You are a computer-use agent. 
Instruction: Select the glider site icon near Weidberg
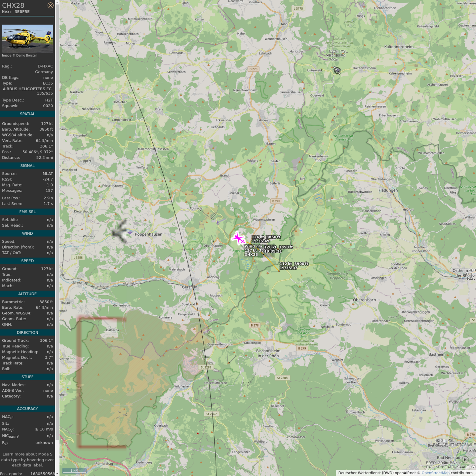click(337, 70)
